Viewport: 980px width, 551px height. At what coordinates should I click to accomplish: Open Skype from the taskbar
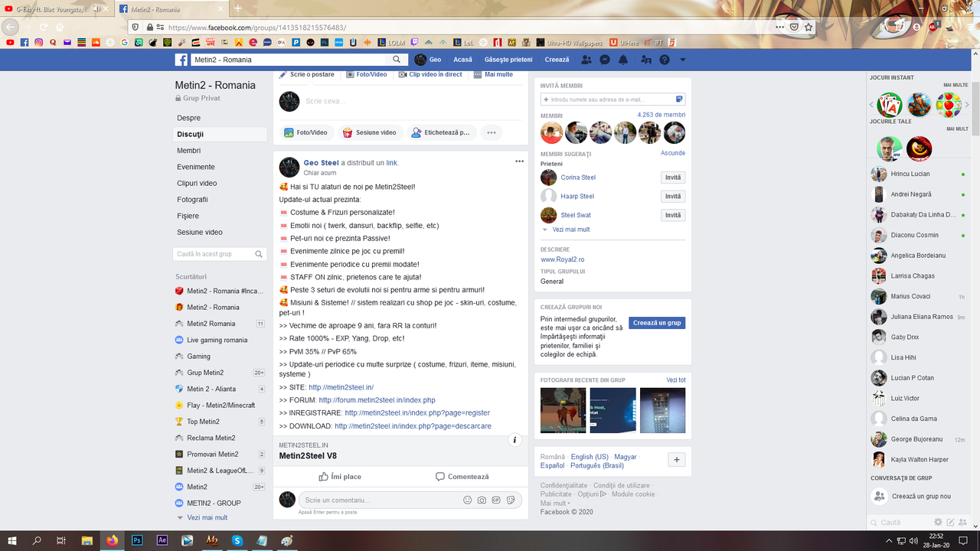point(237,540)
